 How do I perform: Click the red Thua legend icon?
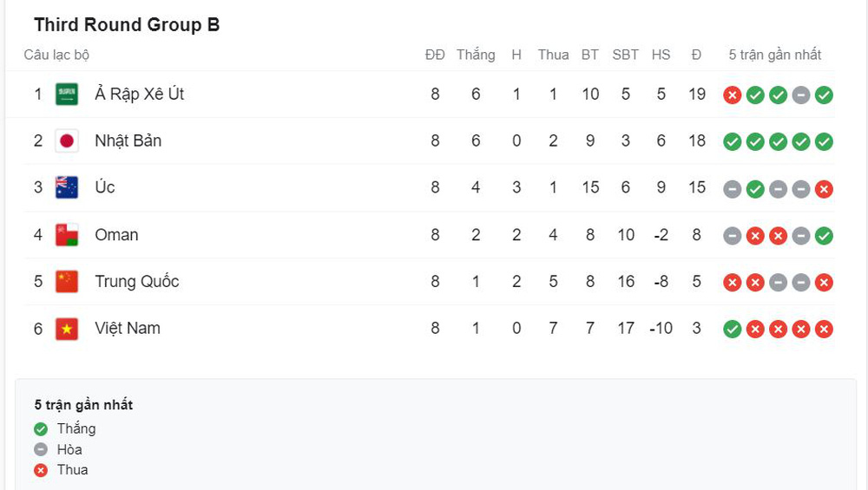click(41, 470)
